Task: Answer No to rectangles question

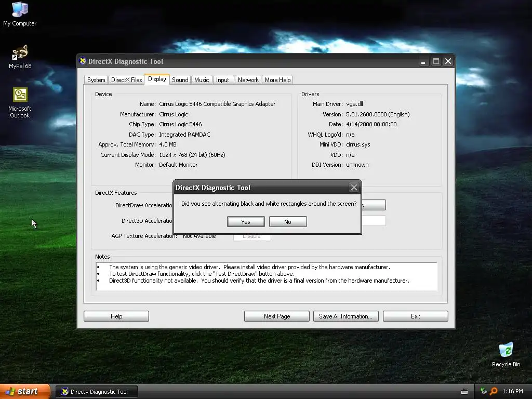Action: (x=288, y=221)
